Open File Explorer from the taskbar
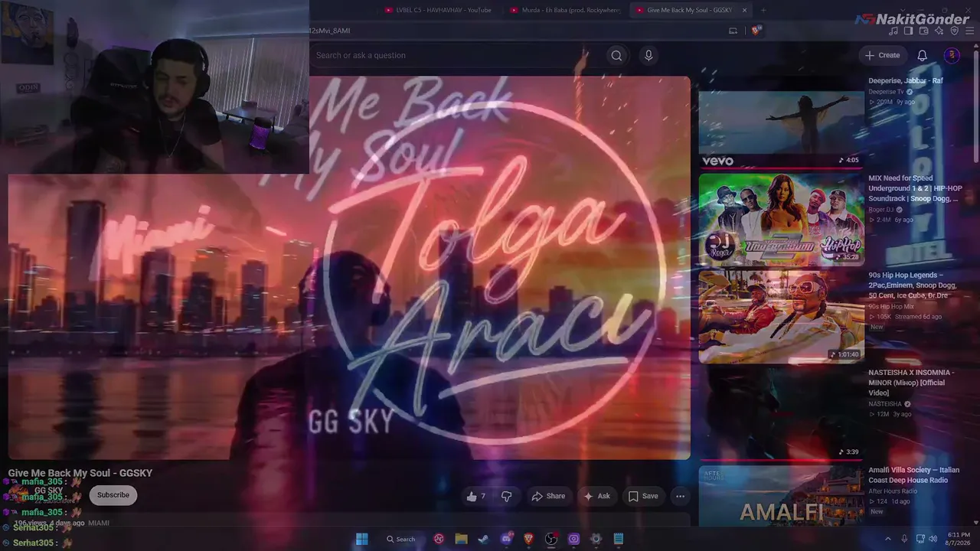Screen dimensions: 980x551 tap(461, 539)
